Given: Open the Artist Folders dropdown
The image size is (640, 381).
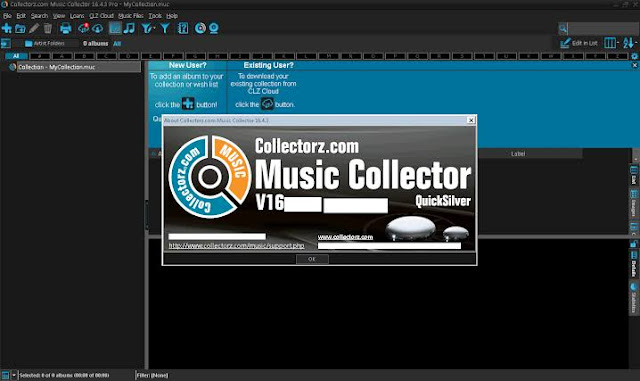Looking at the screenshot, I should coord(45,43).
